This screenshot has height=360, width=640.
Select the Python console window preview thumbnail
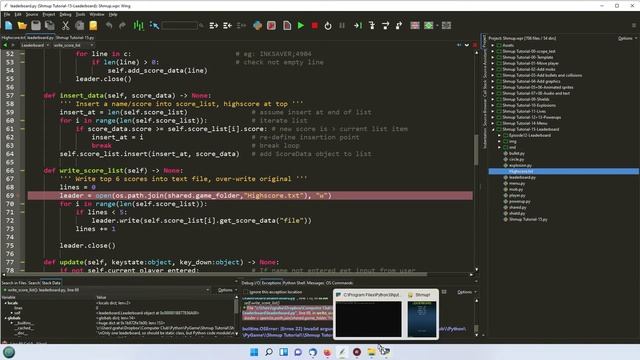pyautogui.click(x=369, y=319)
